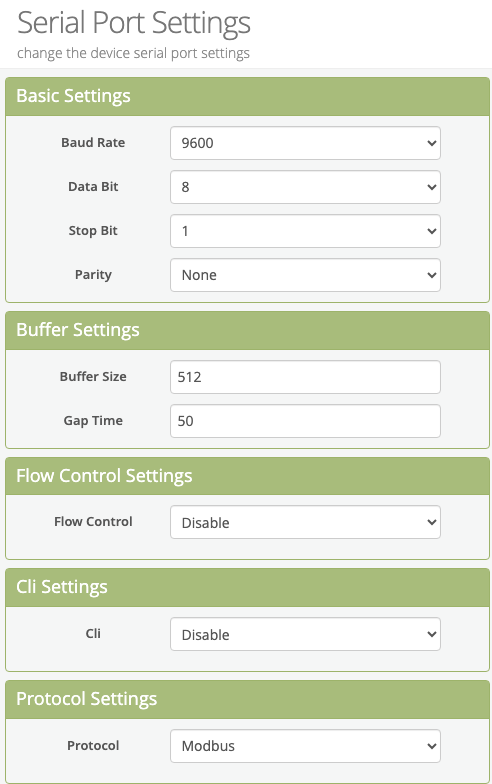Open the Baud Rate dropdown

[305, 143]
